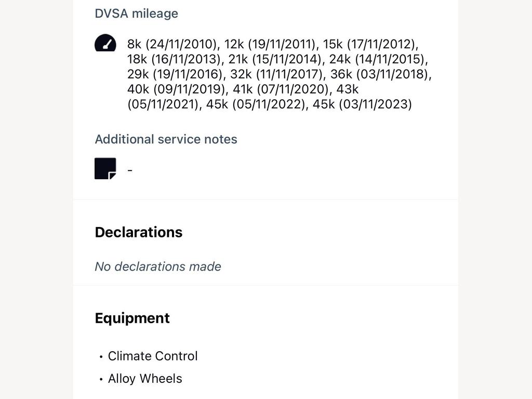The image size is (532, 399).
Task: Click the 40k (09/11/2019) mileage entry
Action: point(176,89)
